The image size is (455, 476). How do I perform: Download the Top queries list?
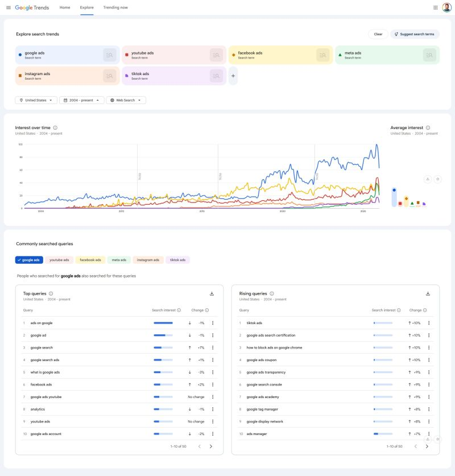pos(212,293)
